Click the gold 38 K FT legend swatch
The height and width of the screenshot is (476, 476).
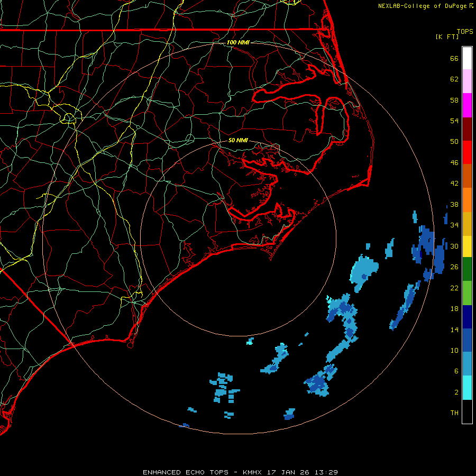pyautogui.click(x=467, y=224)
